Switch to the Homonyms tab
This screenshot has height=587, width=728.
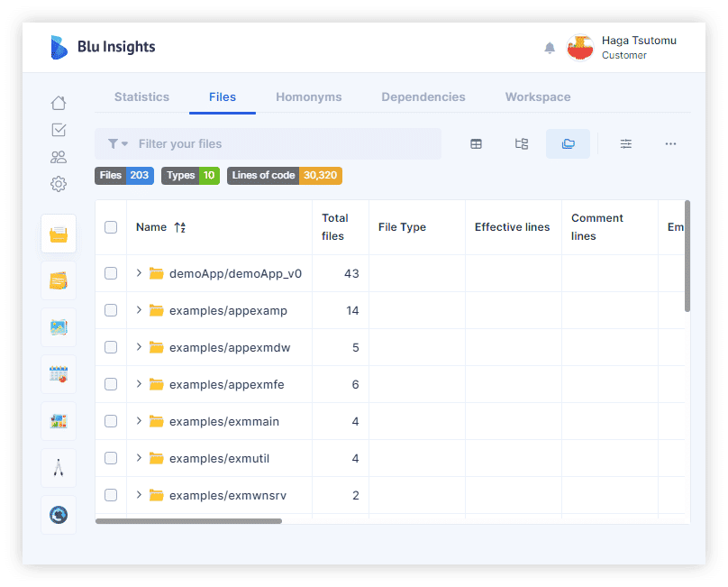pyautogui.click(x=309, y=97)
